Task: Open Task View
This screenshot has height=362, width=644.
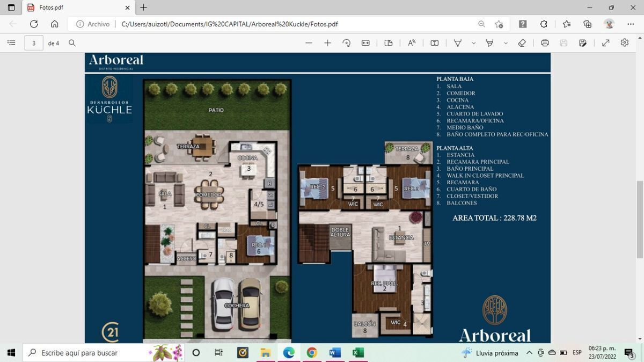Action: coord(218,352)
